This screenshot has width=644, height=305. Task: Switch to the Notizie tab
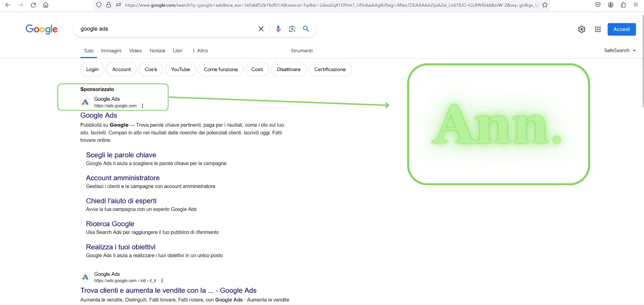pyautogui.click(x=157, y=51)
